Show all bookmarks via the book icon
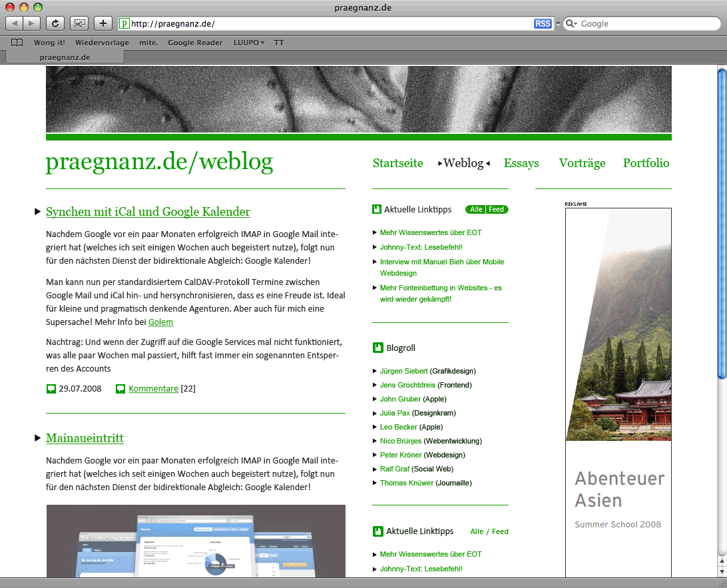 17,43
